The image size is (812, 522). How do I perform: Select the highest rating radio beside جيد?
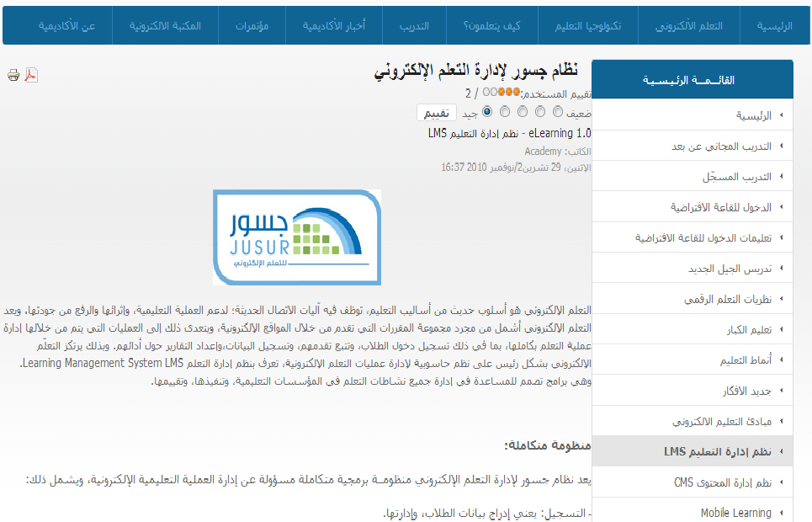[x=487, y=112]
